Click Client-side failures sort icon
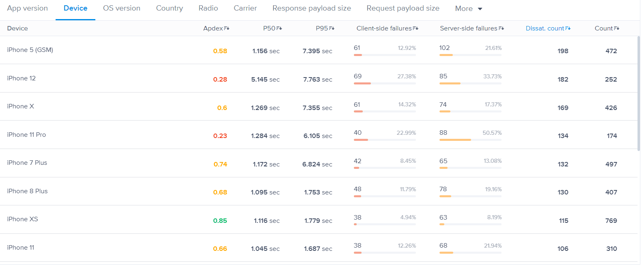 (416, 28)
